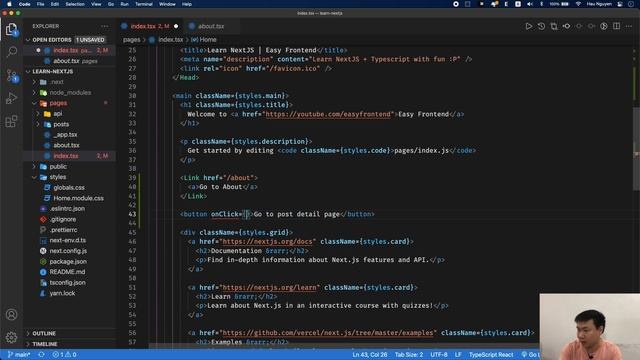
Task: Click the circle-with-arrow icon beside the split editor button
Action: (604, 26)
